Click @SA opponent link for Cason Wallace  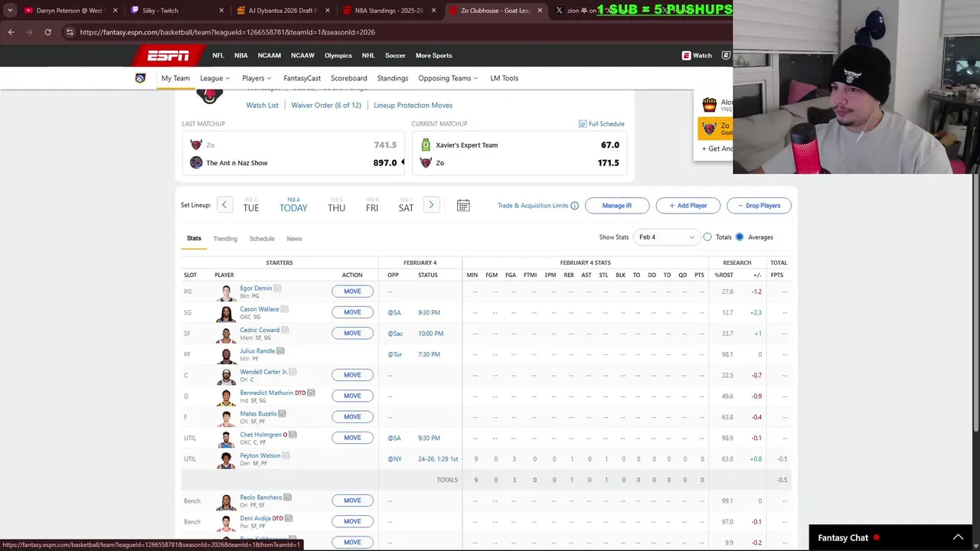(x=394, y=312)
